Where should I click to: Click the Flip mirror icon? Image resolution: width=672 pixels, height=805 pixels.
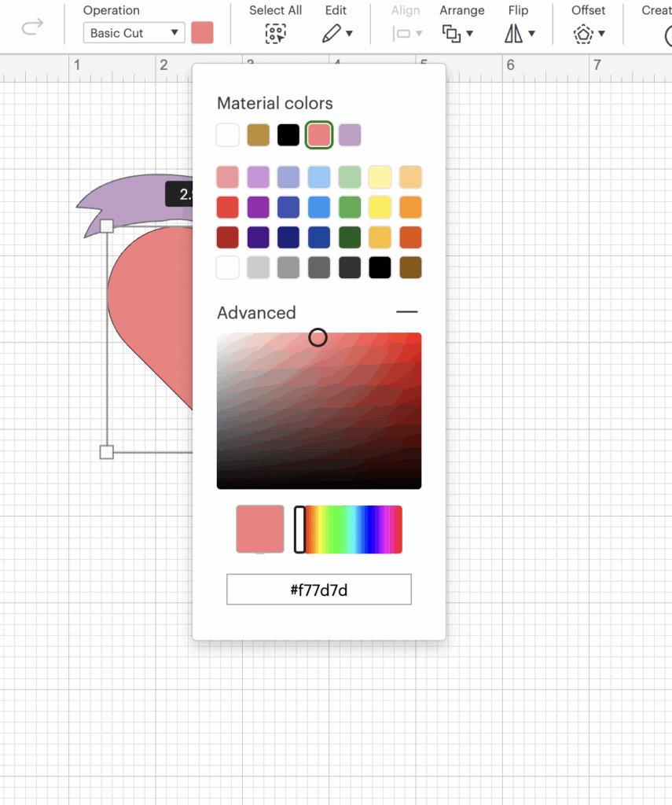514,34
